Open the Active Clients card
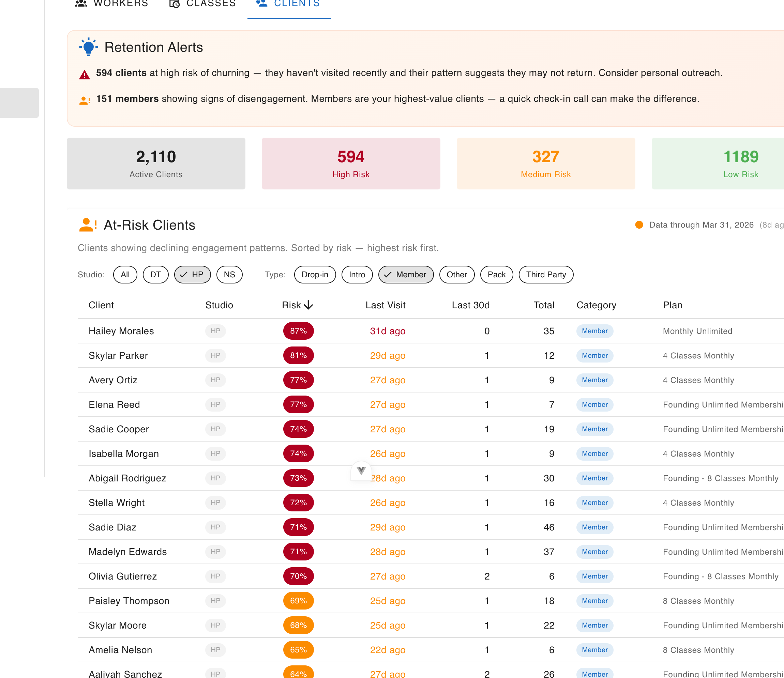The width and height of the screenshot is (784, 678). [156, 164]
